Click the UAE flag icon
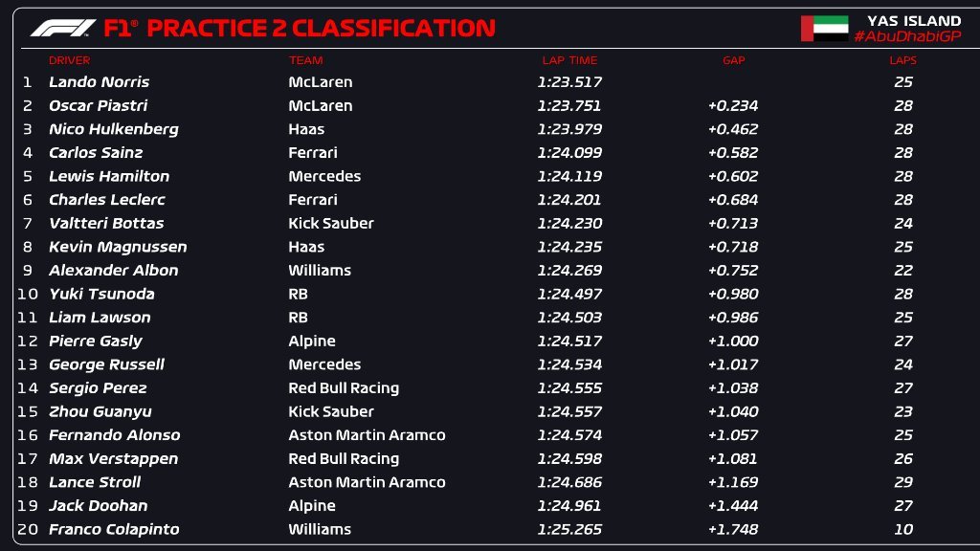Image resolution: width=980 pixels, height=551 pixels. pos(824,28)
